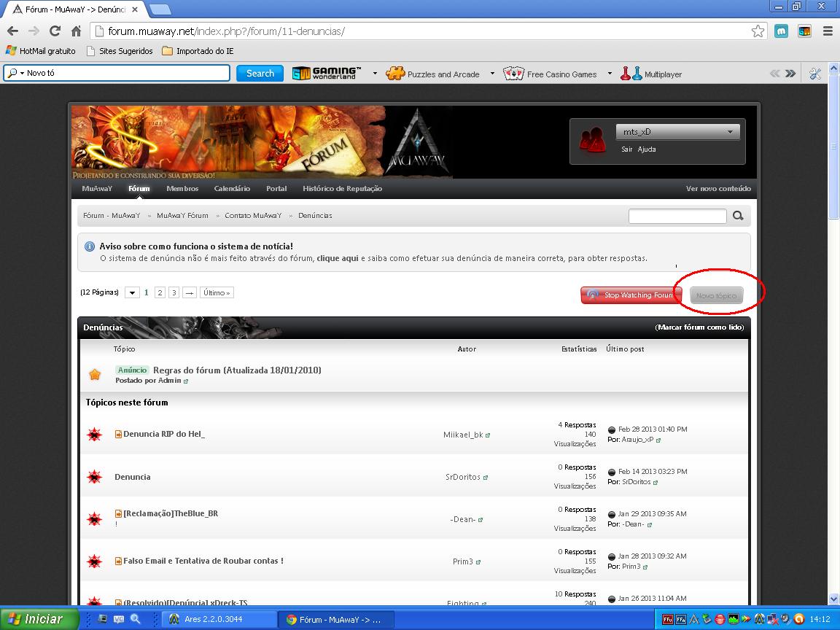Viewport: 840px width, 630px height.
Task: Open the Membros navigation tab
Action: (x=182, y=189)
